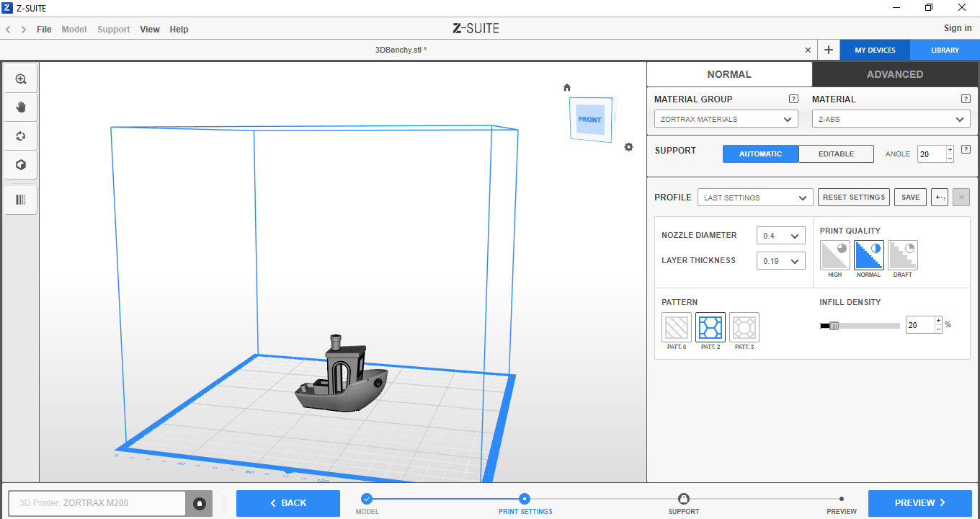This screenshot has height=519, width=980.
Task: Open the Layer Thickness dropdown
Action: [x=781, y=261]
